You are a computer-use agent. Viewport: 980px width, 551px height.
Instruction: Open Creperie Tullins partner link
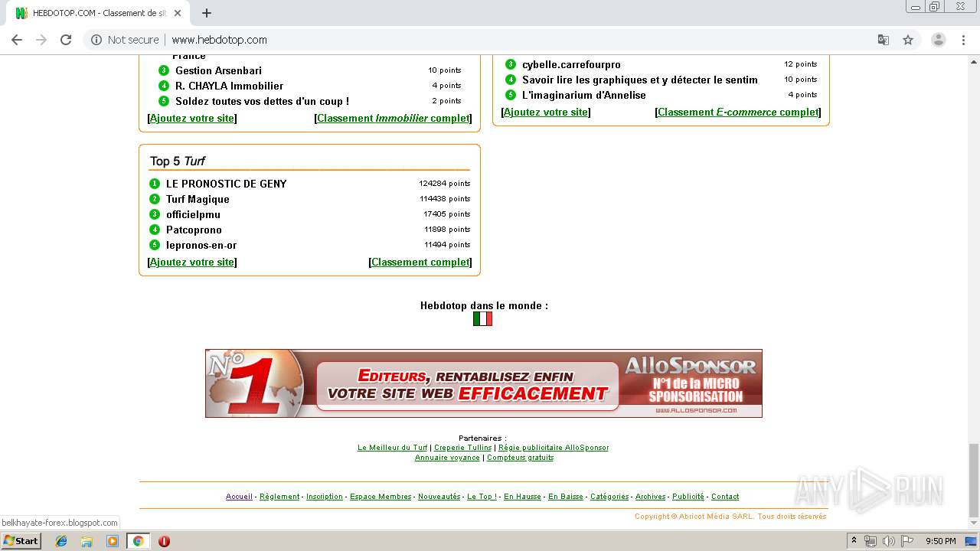pos(463,448)
